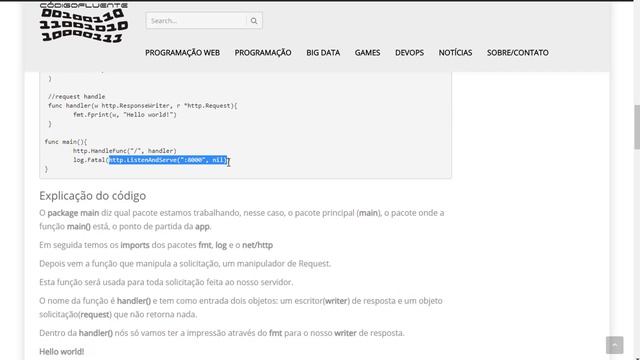Click the paragraph starting 'Esta função será usada'
Viewport: 640px width, 360px height.
pyautogui.click(x=166, y=282)
